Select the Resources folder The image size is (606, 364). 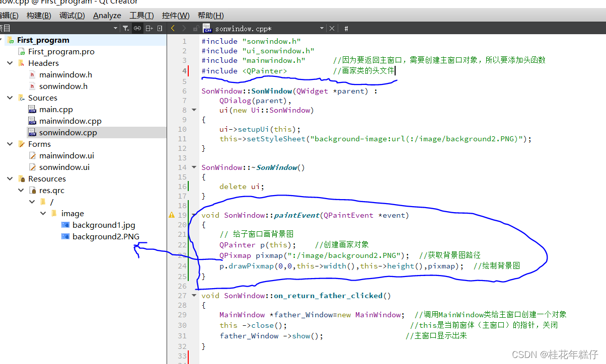click(47, 179)
